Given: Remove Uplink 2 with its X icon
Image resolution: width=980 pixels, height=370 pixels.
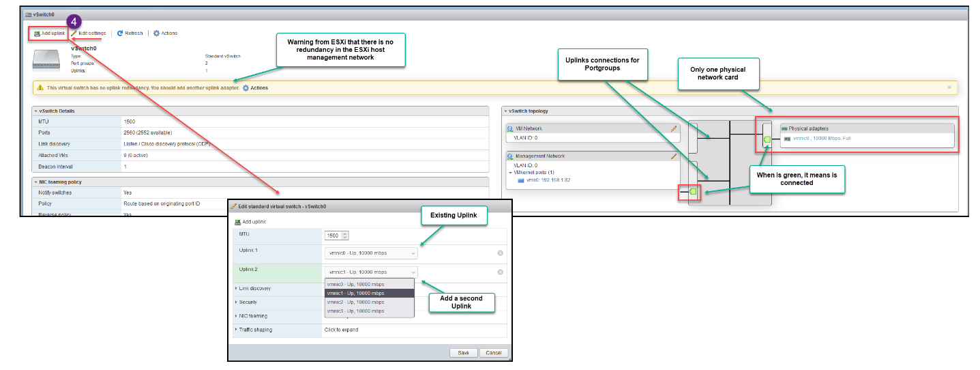Looking at the screenshot, I should 500,272.
